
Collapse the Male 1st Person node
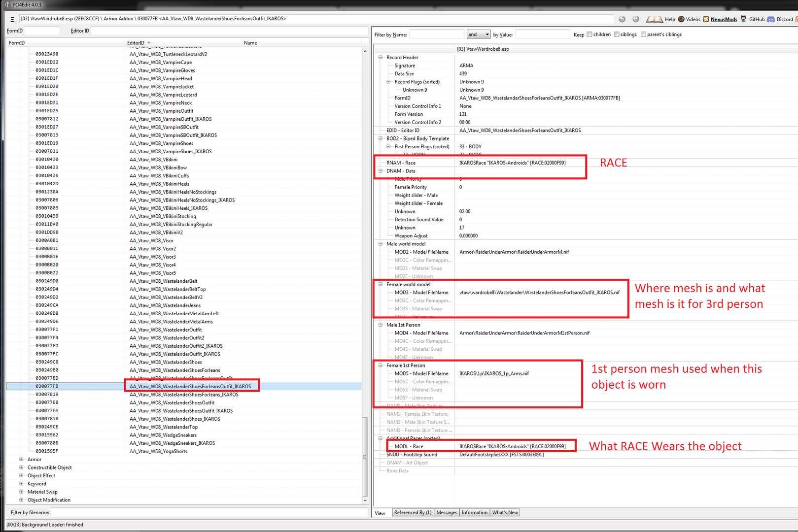381,325
